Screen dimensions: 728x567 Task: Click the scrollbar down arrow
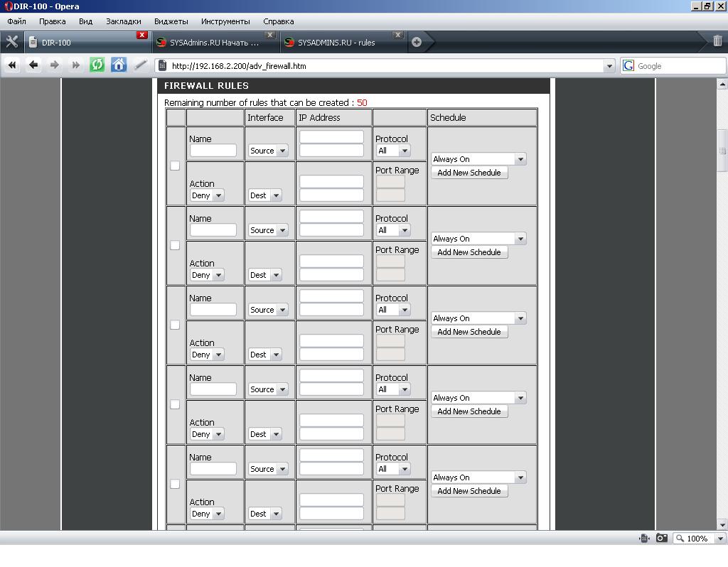click(722, 525)
